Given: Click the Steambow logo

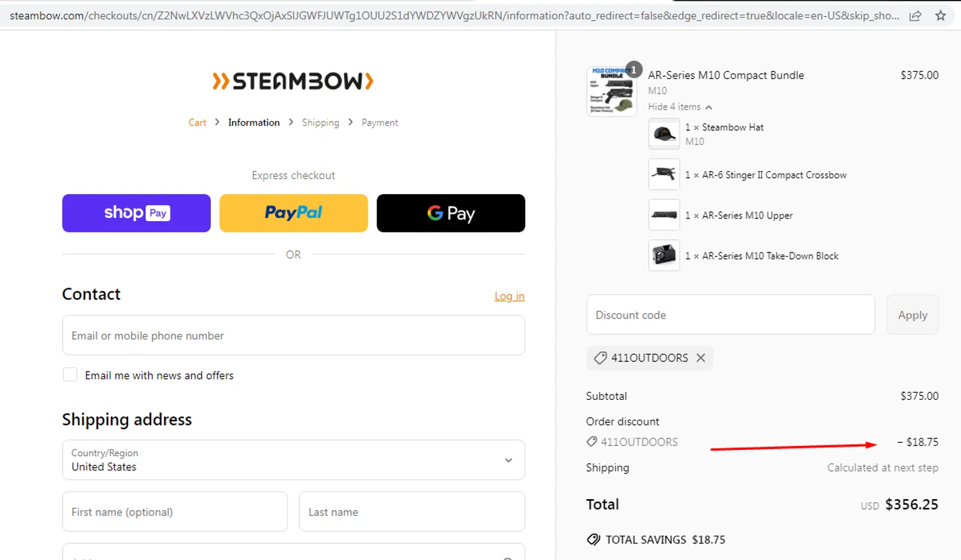Looking at the screenshot, I should (293, 81).
